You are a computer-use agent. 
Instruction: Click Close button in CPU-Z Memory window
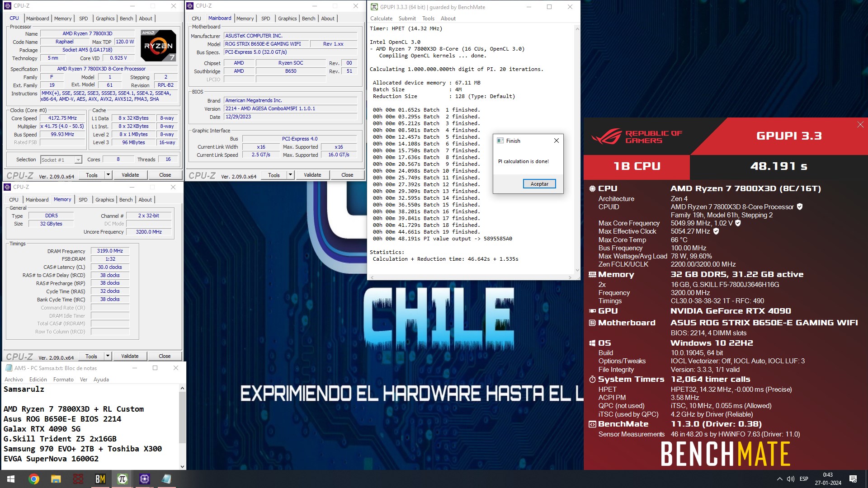point(165,356)
